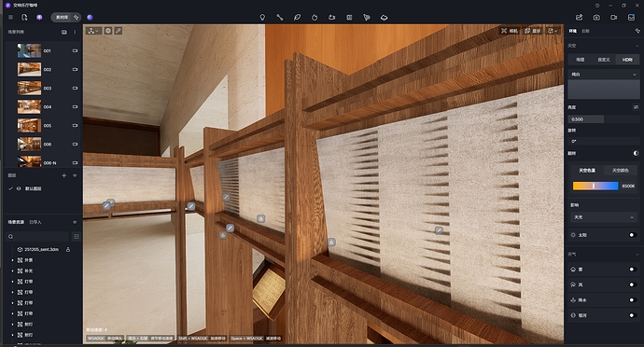Viewport: 644px width, 347px height.
Task: Enable the 风 wind toggle
Action: [x=633, y=285]
